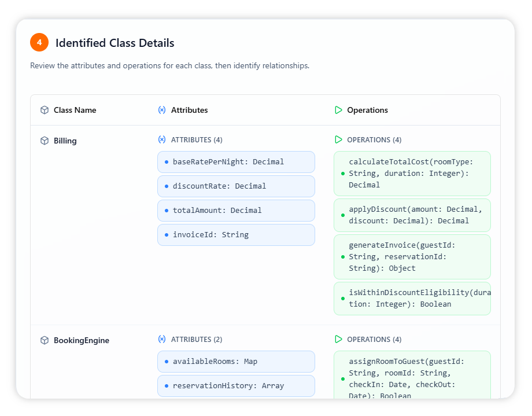The width and height of the screenshot is (532, 416).
Task: Click the variable icon next to Billing ATTRIBUTES (4)
Action: click(162, 139)
